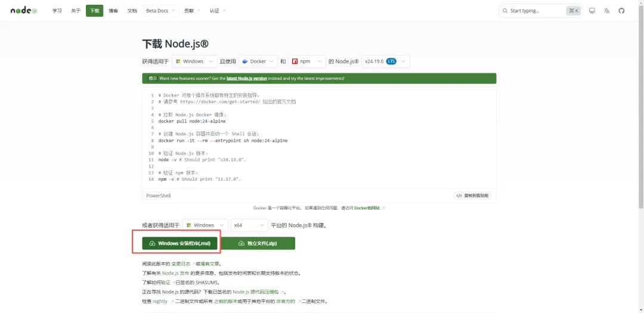Focus the Start typing search field

[540, 11]
